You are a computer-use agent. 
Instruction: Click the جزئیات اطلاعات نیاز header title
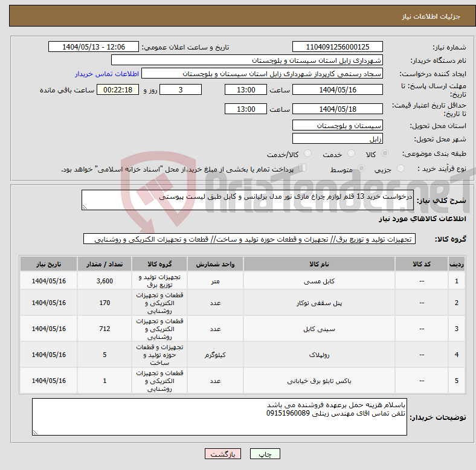pos(431,16)
